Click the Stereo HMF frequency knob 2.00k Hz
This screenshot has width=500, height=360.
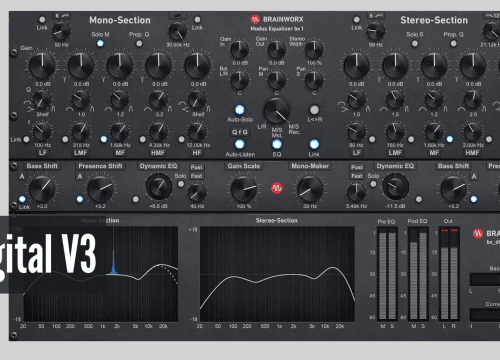[x=473, y=132]
